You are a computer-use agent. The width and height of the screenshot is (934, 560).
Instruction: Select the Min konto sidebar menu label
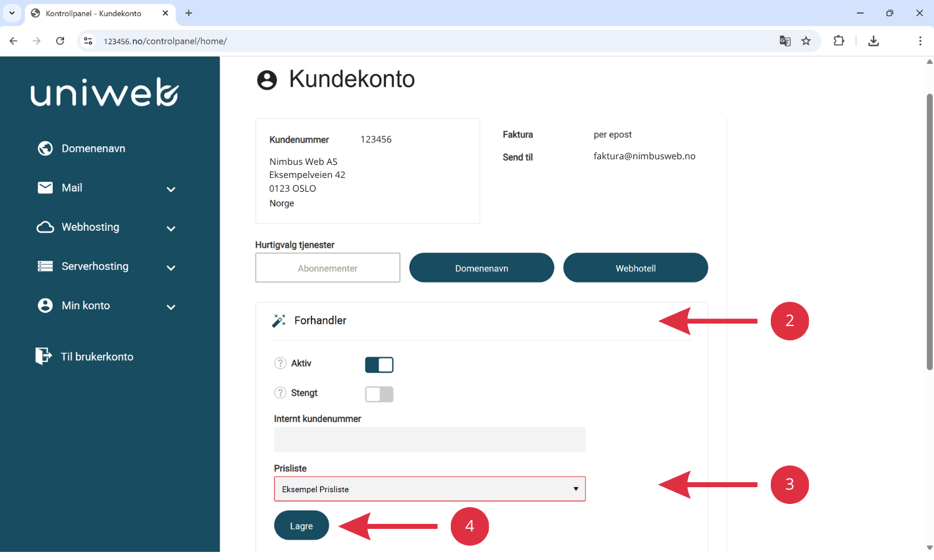click(x=86, y=306)
